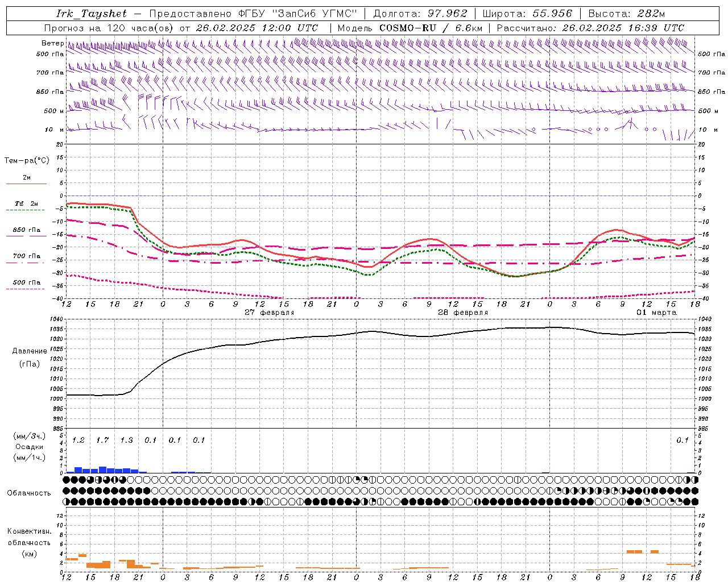728x582 pixels.
Task: Click the Облачность cloud cover label
Action: pos(29,493)
